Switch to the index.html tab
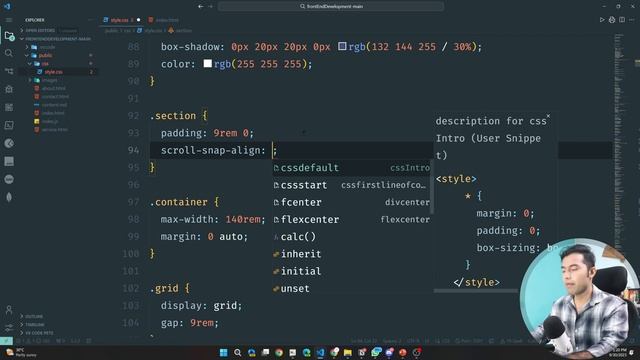 pyautogui.click(x=164, y=20)
